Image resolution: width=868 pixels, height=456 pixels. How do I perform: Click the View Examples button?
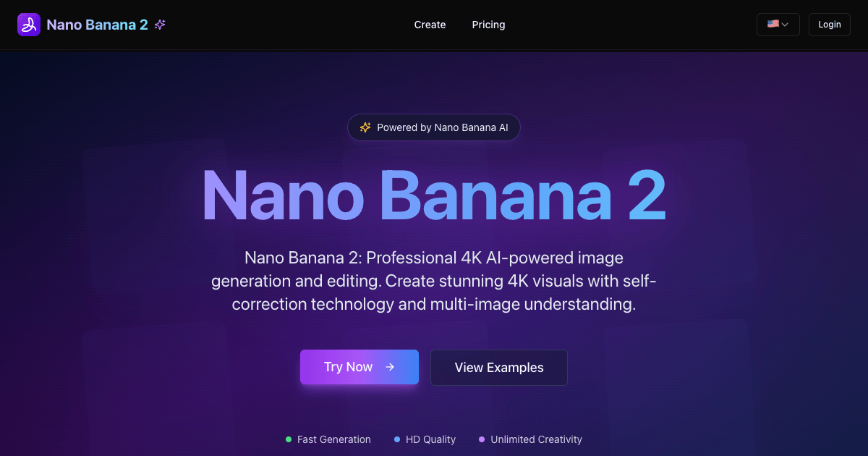499,368
